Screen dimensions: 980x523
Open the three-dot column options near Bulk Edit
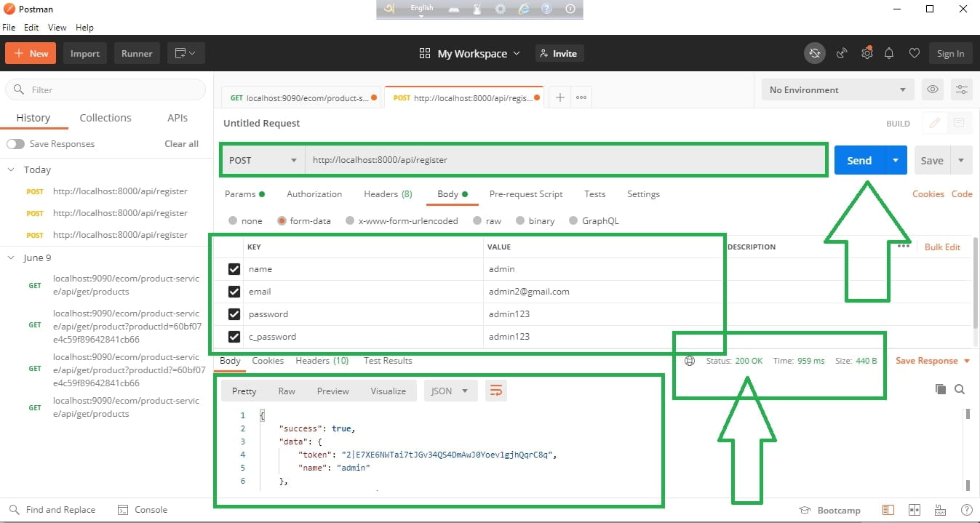tap(904, 247)
